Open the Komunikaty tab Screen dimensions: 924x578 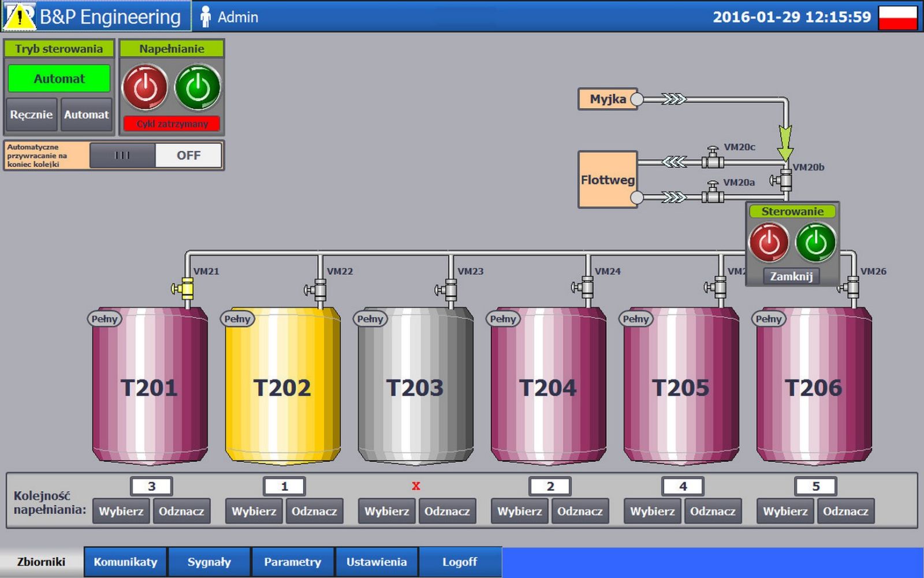coord(125,562)
